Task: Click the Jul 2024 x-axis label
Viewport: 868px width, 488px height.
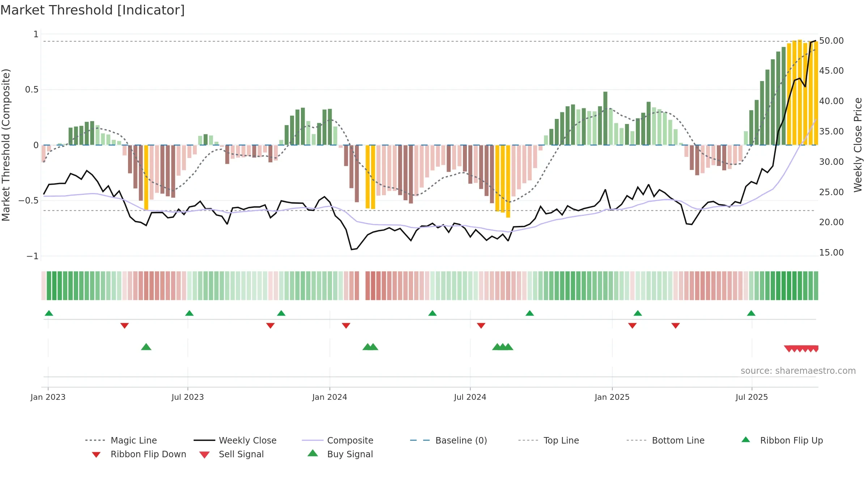Action: 470,397
